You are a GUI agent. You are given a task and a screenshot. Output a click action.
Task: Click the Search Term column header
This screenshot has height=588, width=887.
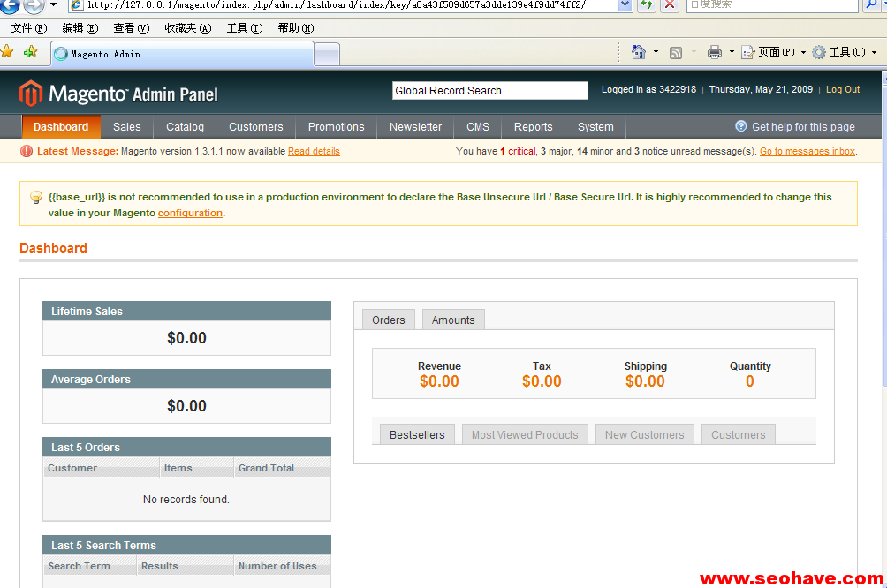coord(90,566)
